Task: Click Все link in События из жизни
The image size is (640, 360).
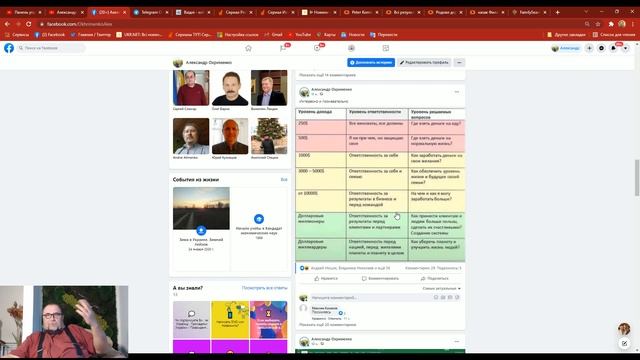Action: (x=284, y=180)
